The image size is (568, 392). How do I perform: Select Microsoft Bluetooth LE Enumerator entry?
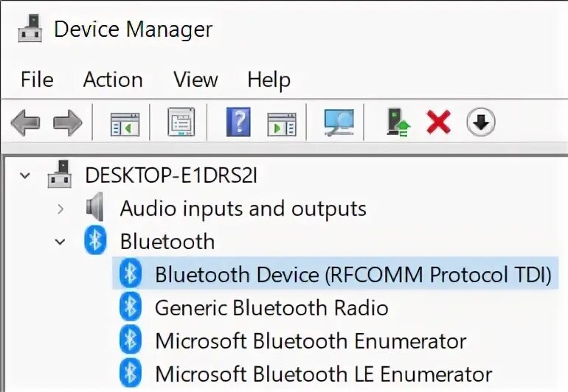(323, 374)
